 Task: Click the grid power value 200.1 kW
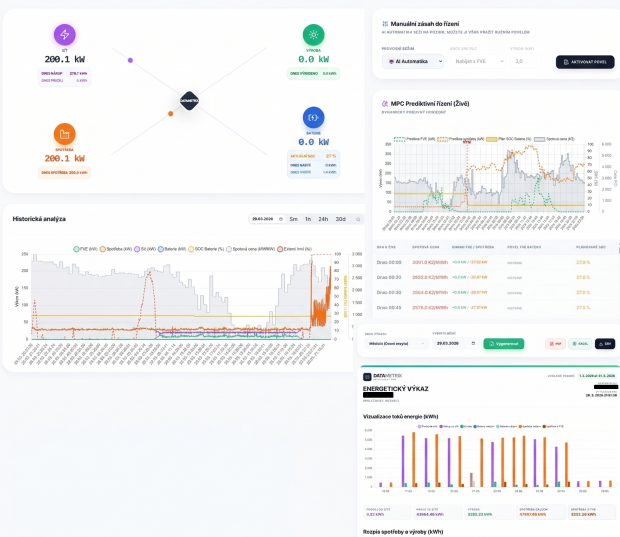coord(64,59)
